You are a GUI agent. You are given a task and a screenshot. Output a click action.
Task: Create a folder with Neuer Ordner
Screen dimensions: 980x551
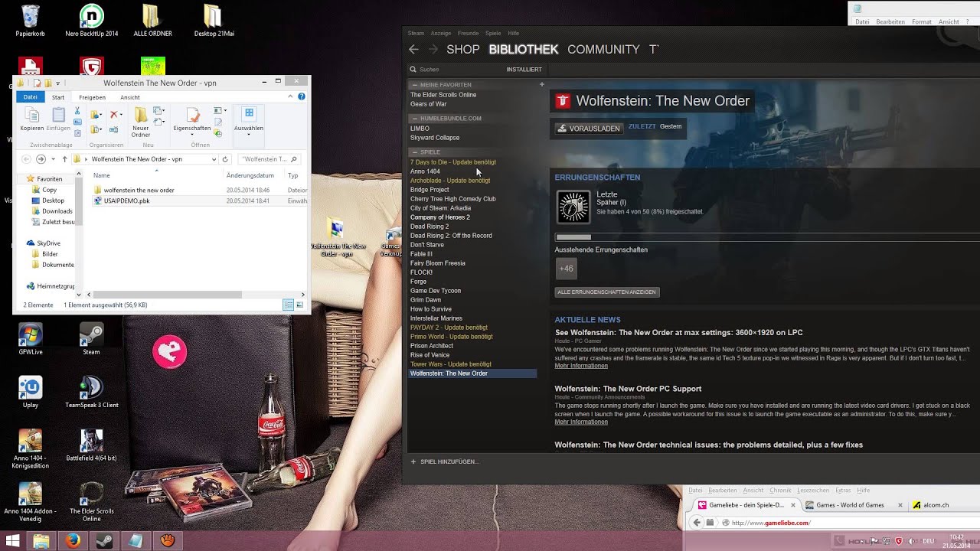click(x=141, y=122)
